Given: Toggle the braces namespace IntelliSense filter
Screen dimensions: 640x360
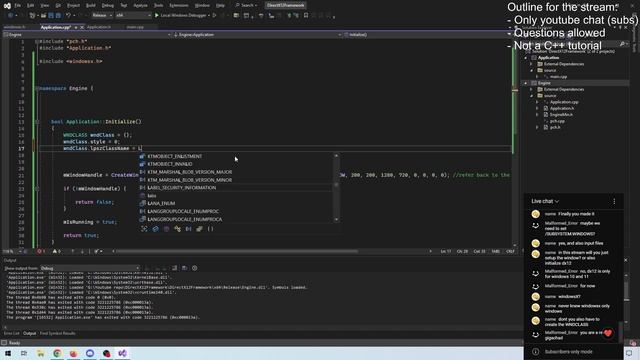Looking at the screenshot, I should pos(211,229).
